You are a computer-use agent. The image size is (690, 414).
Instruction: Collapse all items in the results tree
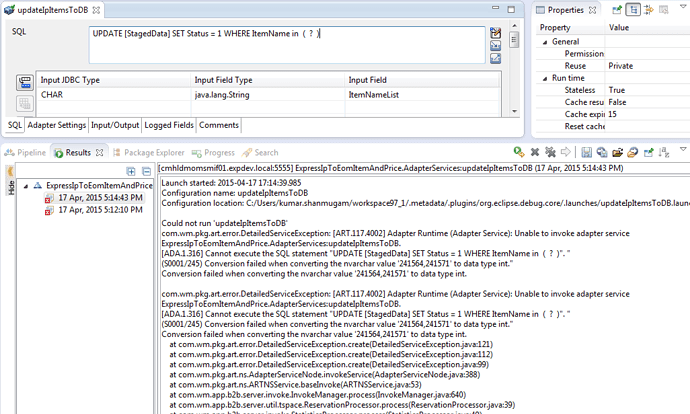point(146,171)
